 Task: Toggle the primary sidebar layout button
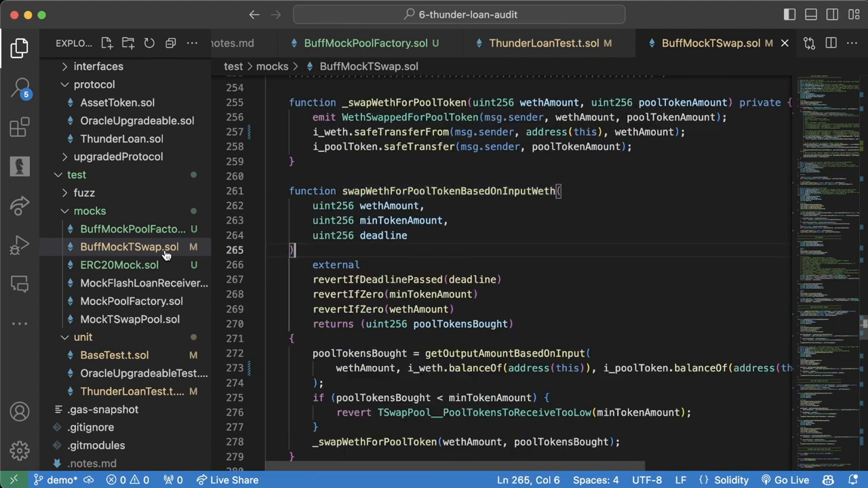click(x=789, y=14)
